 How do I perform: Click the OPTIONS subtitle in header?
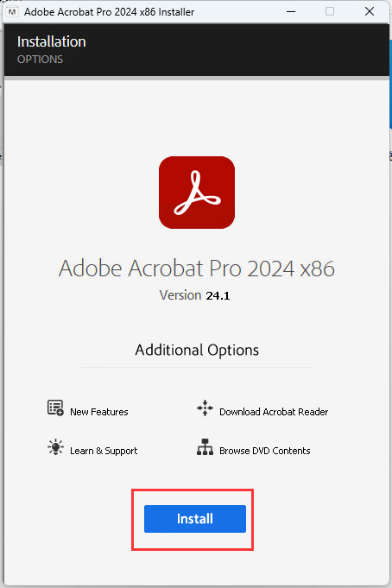click(40, 60)
